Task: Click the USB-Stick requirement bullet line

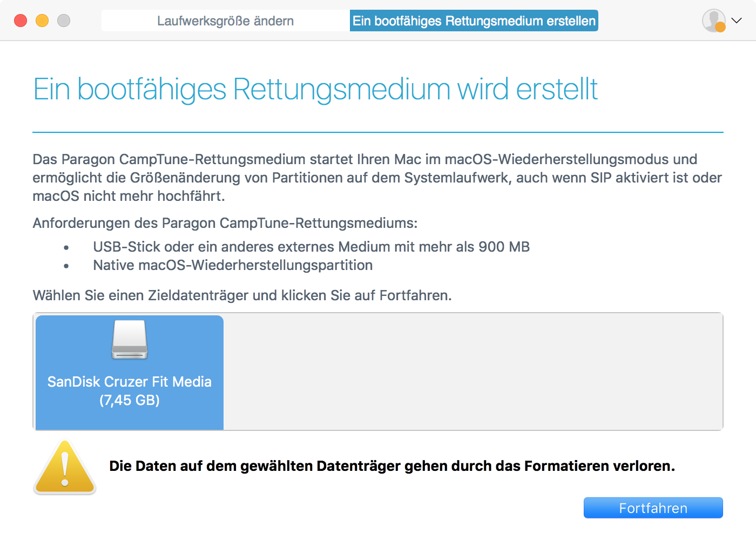Action: coord(311,247)
